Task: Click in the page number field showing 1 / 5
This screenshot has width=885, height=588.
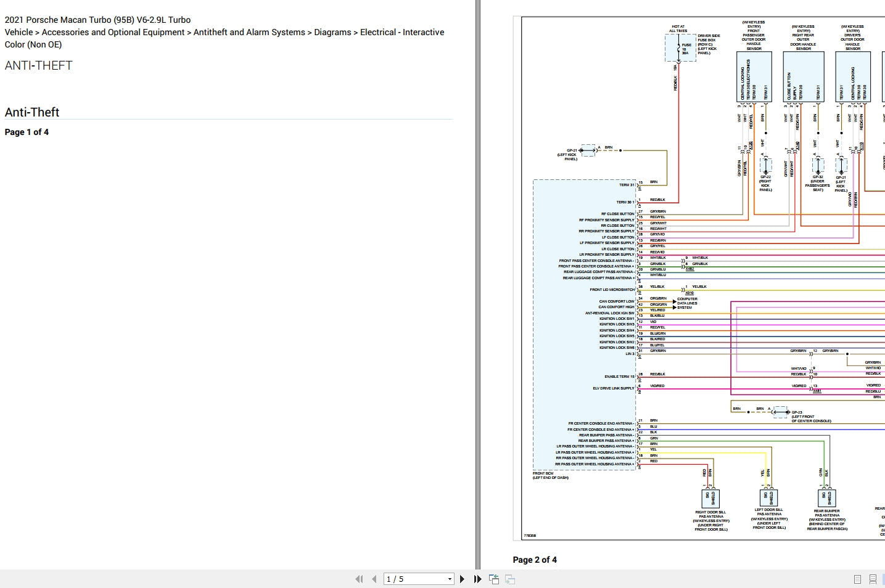Action: tap(414, 579)
